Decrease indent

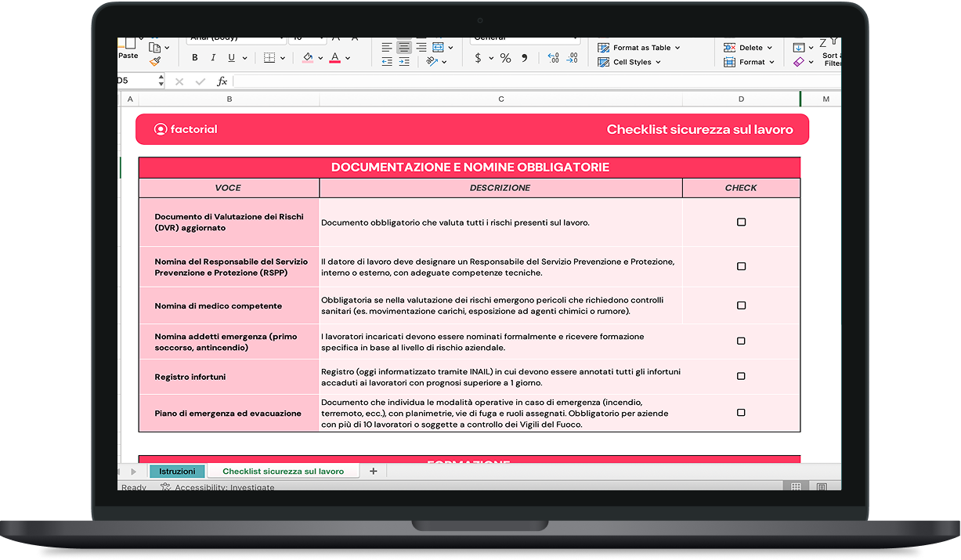click(387, 61)
